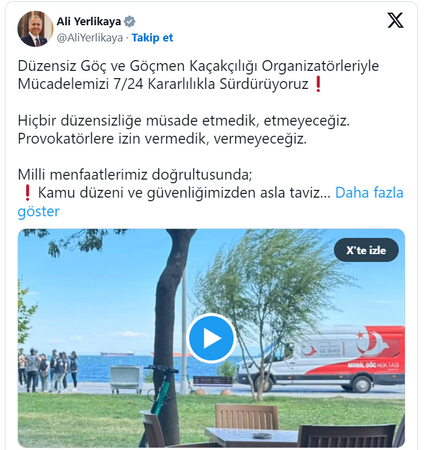Expand tweet with Daha fazla göster
The width and height of the screenshot is (433, 450).
tap(210, 202)
